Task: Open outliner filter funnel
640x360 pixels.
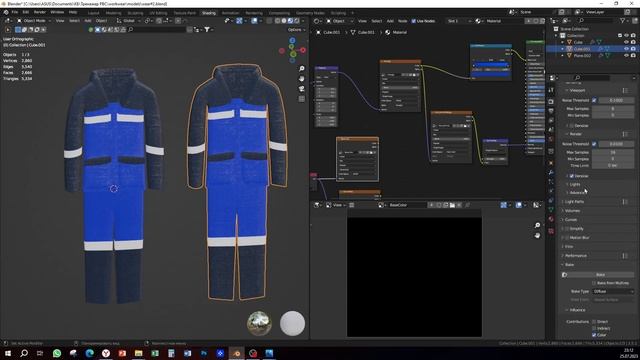Action: pyautogui.click(x=622, y=20)
